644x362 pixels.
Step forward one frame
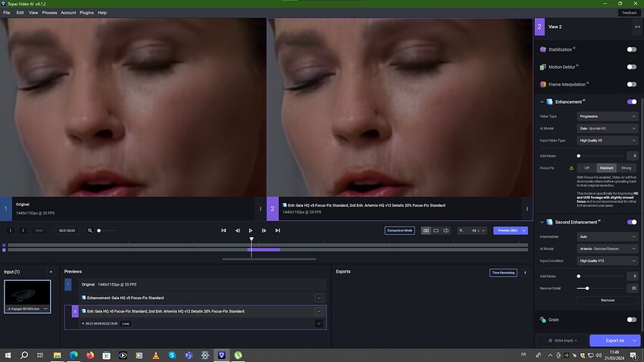tap(264, 230)
